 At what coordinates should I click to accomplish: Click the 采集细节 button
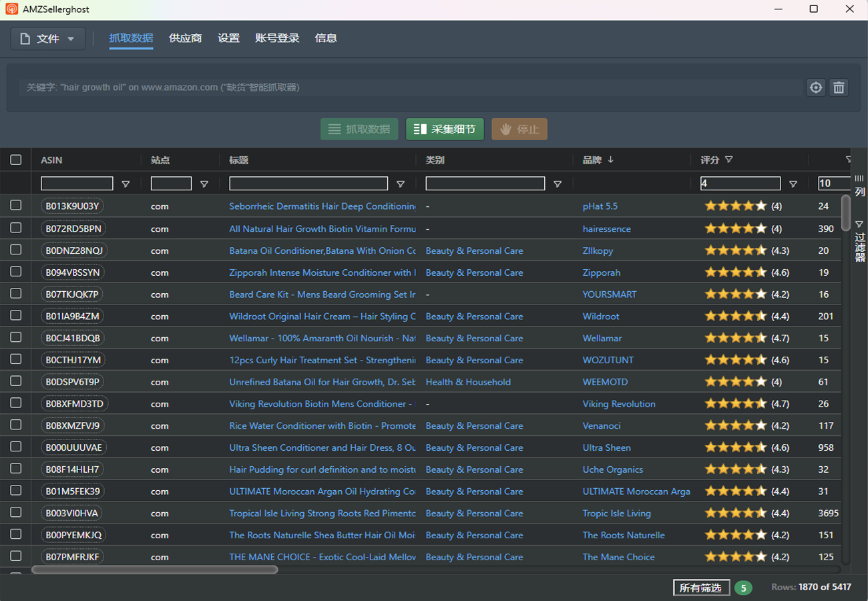[445, 129]
